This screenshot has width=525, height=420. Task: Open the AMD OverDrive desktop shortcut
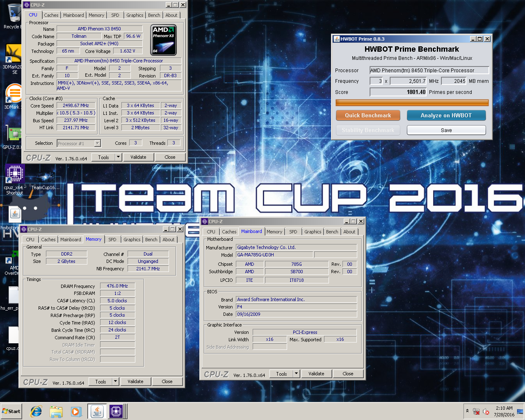pos(12,263)
